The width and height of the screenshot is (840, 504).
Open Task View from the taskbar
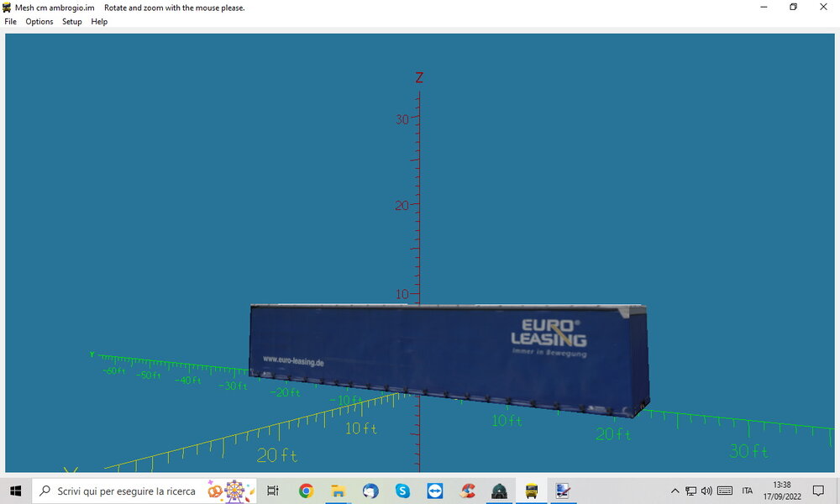[273, 491]
